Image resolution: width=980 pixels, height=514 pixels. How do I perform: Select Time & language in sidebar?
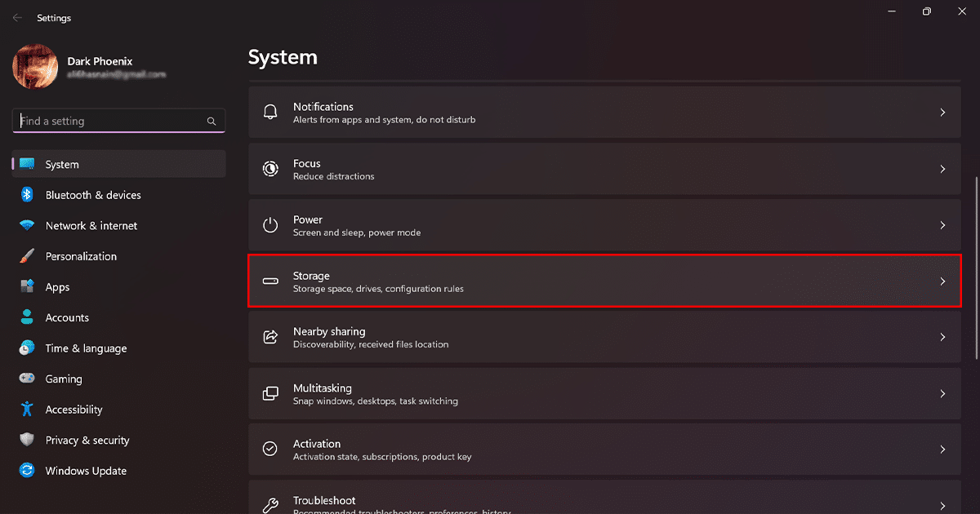86,348
